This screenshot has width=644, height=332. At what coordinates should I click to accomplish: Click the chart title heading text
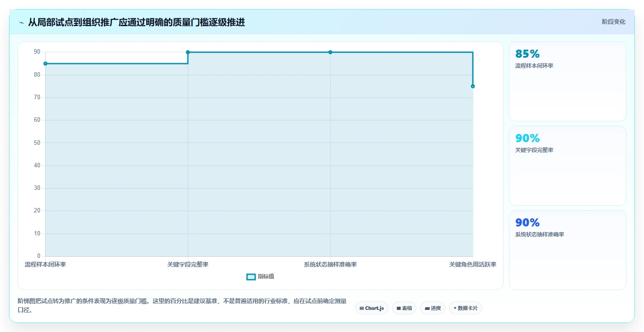click(136, 22)
